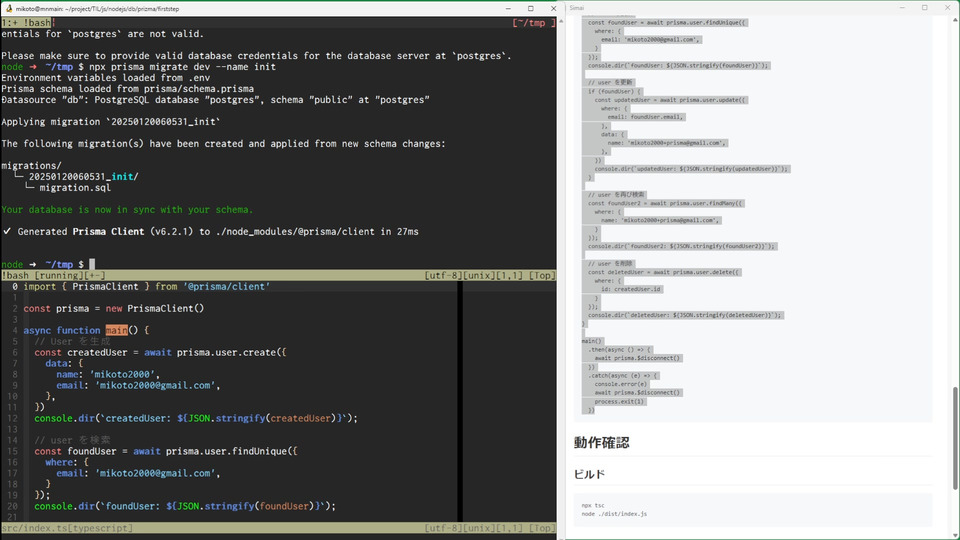Close the mikoto@mnmain terminal window
This screenshot has height=540, width=960.
553,9
